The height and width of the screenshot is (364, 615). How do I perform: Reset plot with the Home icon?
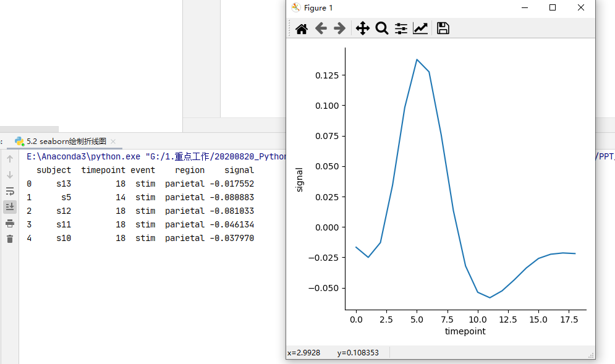301,28
